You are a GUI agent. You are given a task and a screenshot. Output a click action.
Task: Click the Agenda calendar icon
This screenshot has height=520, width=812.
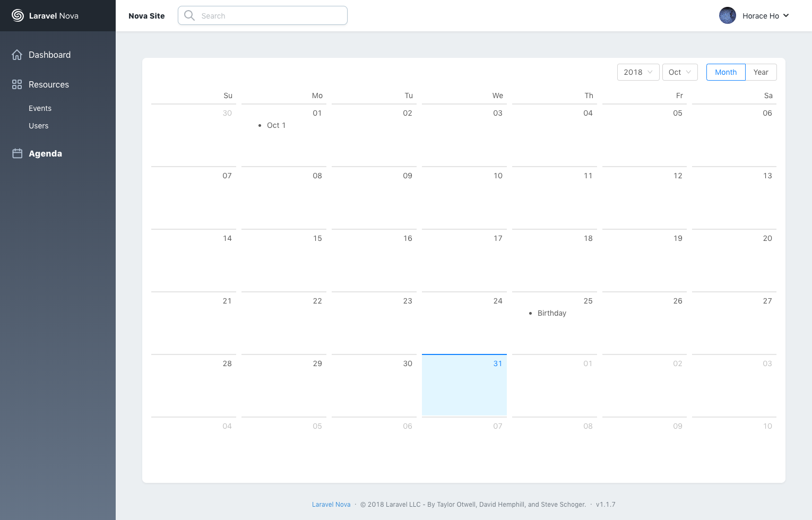(x=17, y=153)
